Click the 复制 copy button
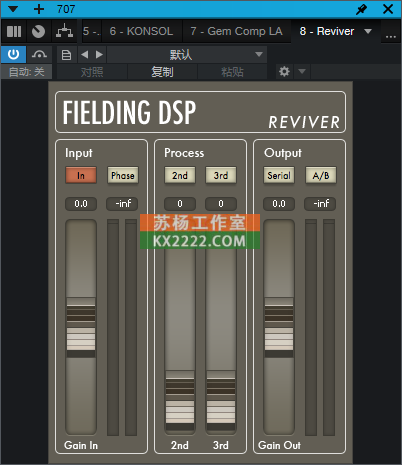The width and height of the screenshot is (402, 465). click(162, 72)
